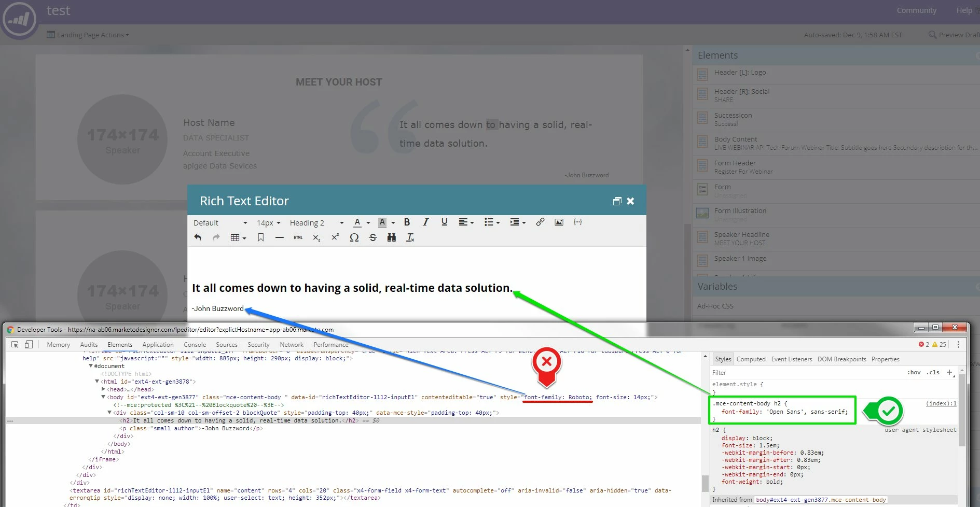
Task: Collapse the body element node
Action: 103,397
